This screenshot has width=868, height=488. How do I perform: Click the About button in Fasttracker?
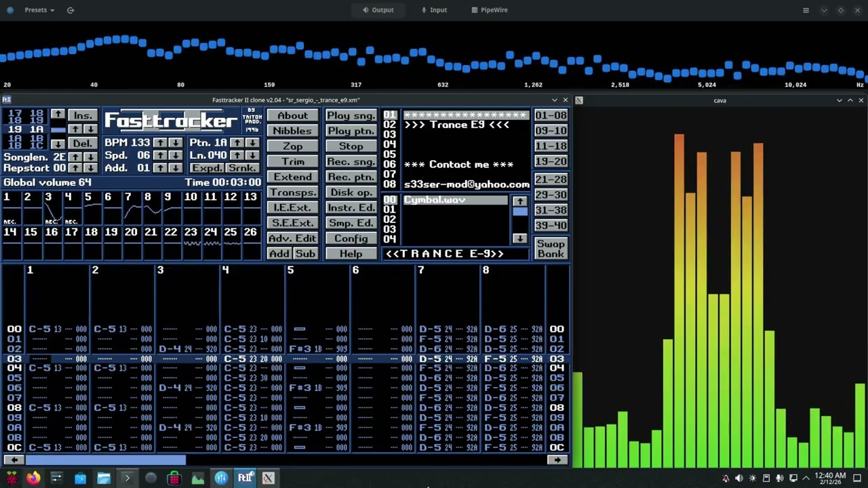[x=293, y=115]
